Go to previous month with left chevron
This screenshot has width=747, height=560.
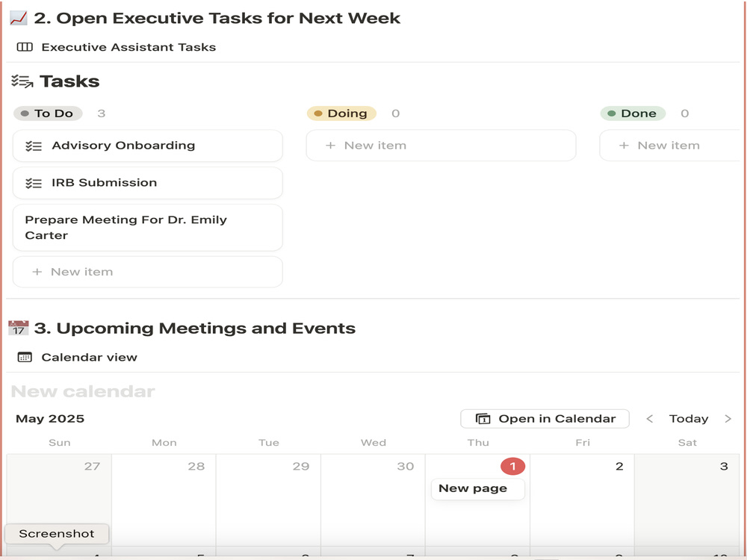[649, 419]
